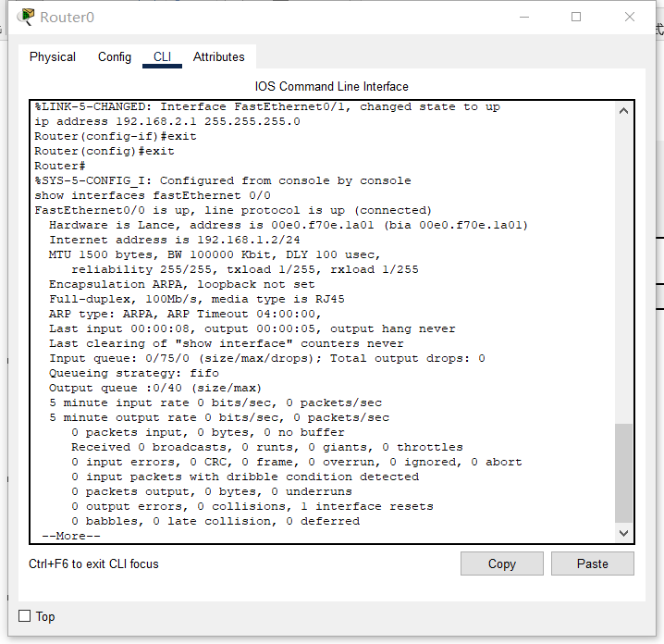Click the '%LINK-5-CHANGED' FastEthernet0/1 message
This screenshot has width=664, height=644.
coord(267,106)
